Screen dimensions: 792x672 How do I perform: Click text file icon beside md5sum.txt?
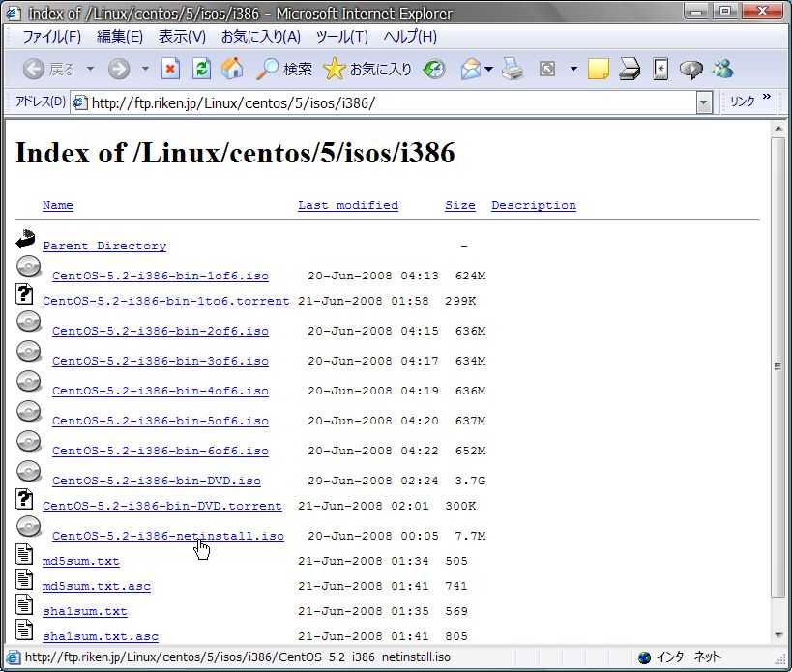pos(24,554)
